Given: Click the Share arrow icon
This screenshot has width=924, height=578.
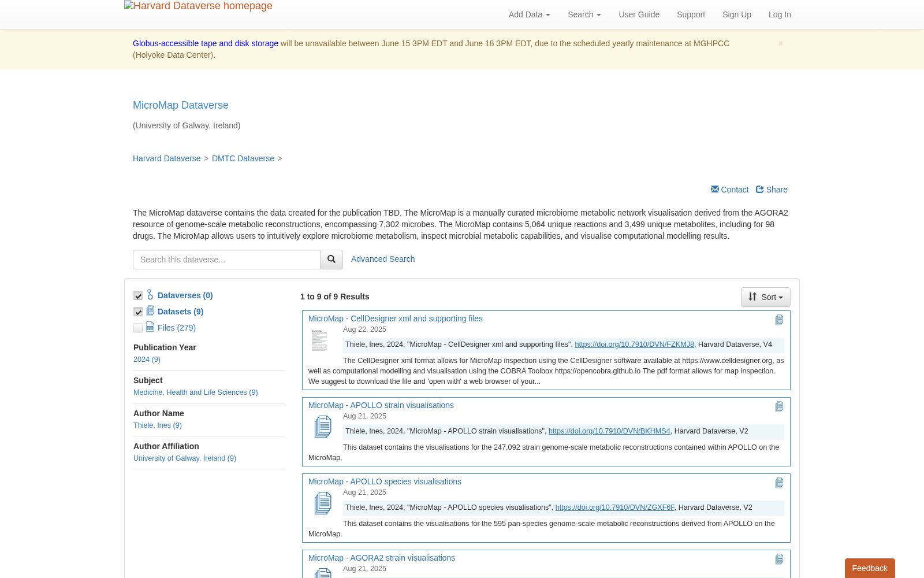Looking at the screenshot, I should tap(760, 190).
